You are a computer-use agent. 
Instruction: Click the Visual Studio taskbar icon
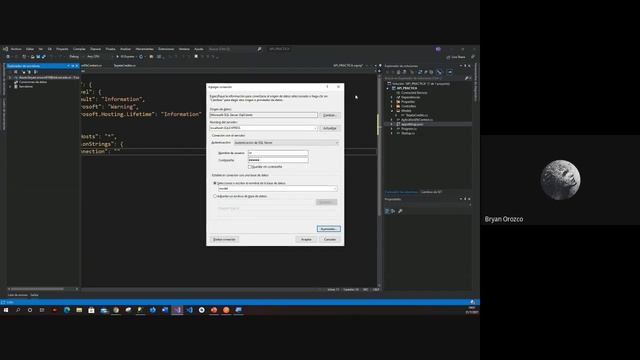point(177,310)
